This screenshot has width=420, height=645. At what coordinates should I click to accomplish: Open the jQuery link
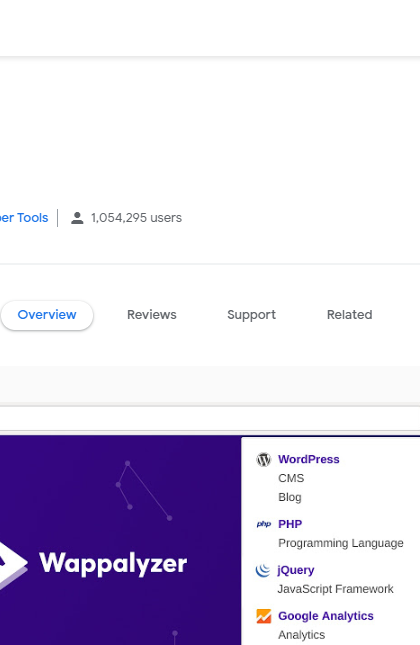pyautogui.click(x=296, y=570)
